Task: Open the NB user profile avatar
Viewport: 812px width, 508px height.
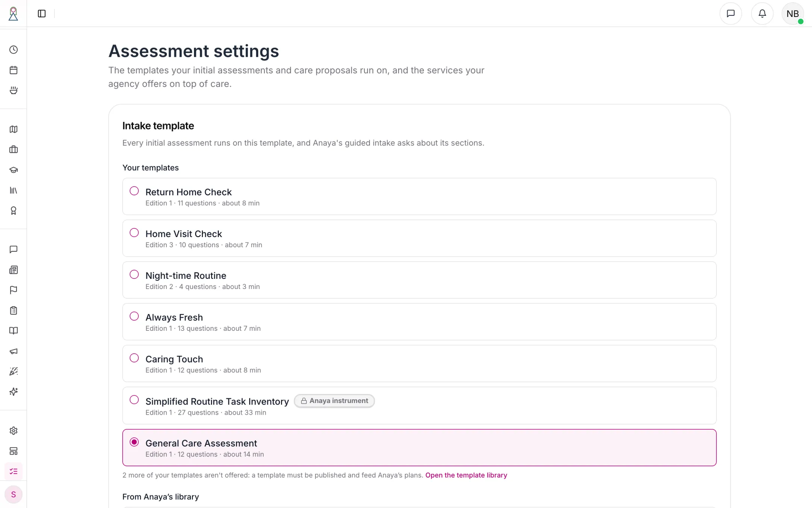Action: tap(792, 14)
